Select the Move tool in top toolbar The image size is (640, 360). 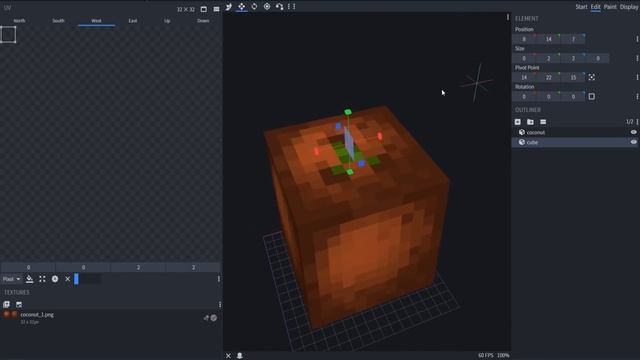242,7
